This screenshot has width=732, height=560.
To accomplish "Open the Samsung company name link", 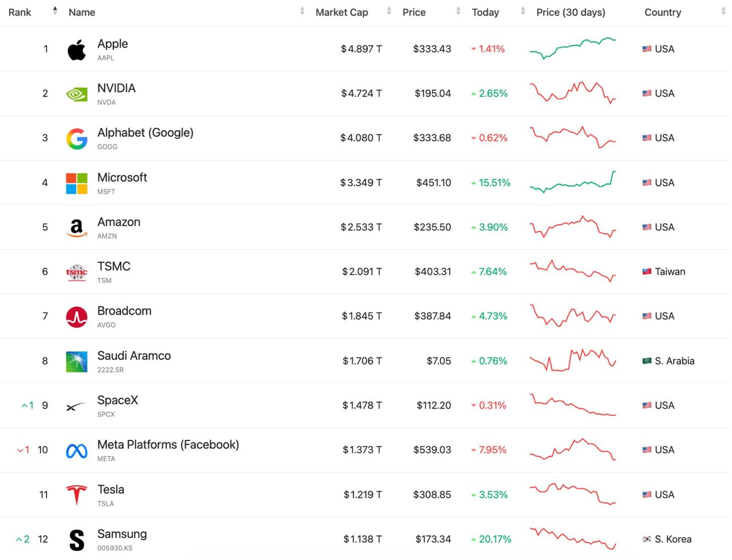I will 122,534.
